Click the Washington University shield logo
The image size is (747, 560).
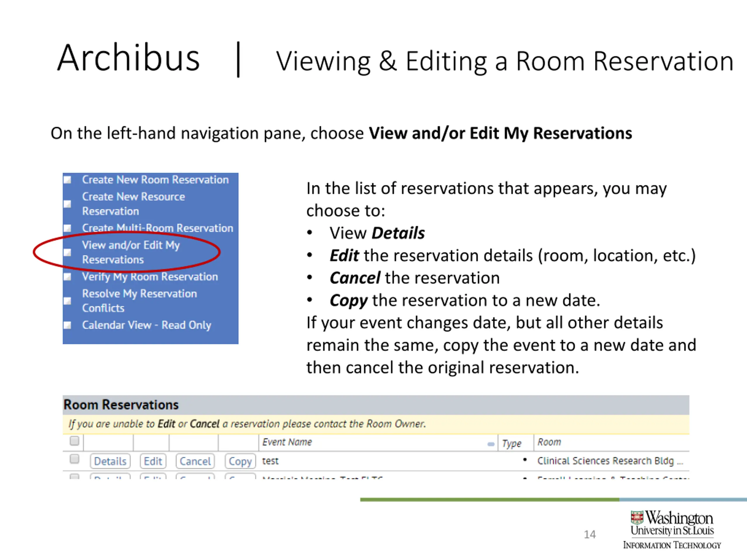[x=637, y=517]
